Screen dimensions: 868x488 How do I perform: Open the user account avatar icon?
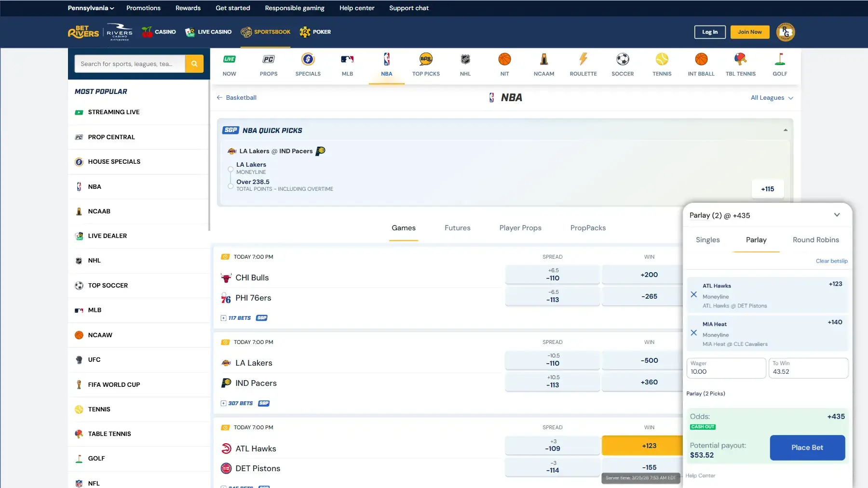pos(786,32)
